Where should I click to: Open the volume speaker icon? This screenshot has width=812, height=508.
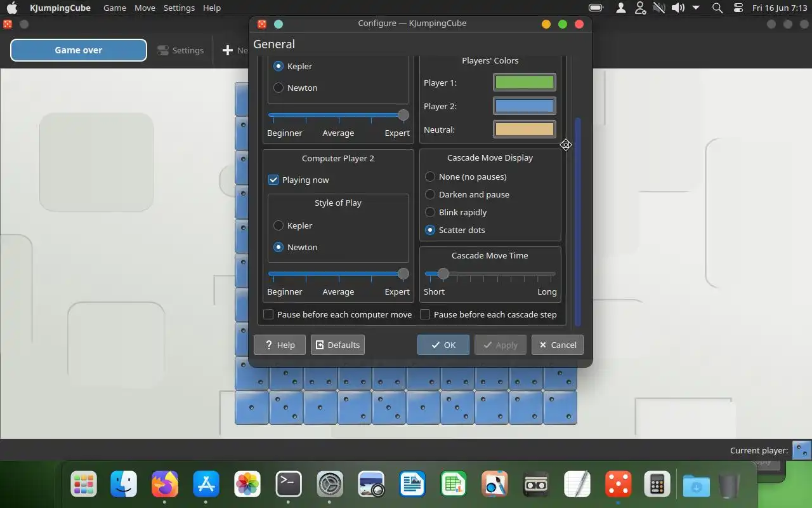[678, 8]
